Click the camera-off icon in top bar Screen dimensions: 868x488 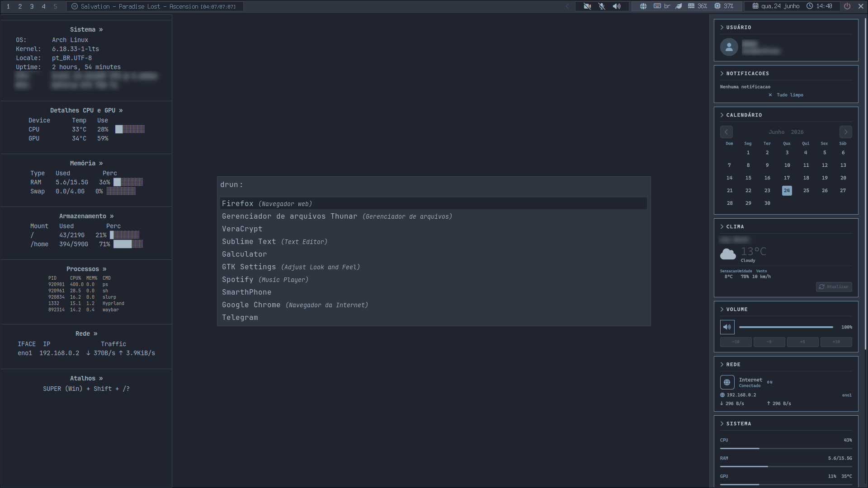(x=587, y=6)
